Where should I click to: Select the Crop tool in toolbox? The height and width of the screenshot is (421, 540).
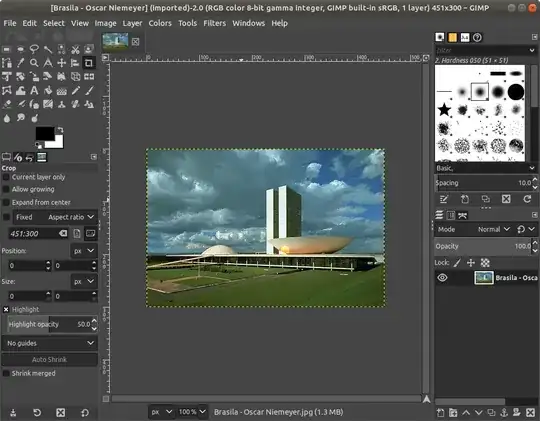tap(89, 63)
